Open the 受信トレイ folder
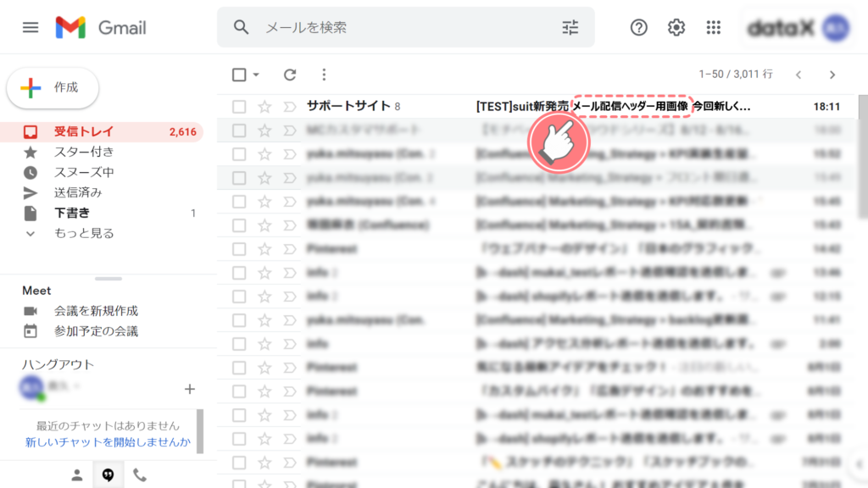The width and height of the screenshot is (868, 488). point(83,131)
